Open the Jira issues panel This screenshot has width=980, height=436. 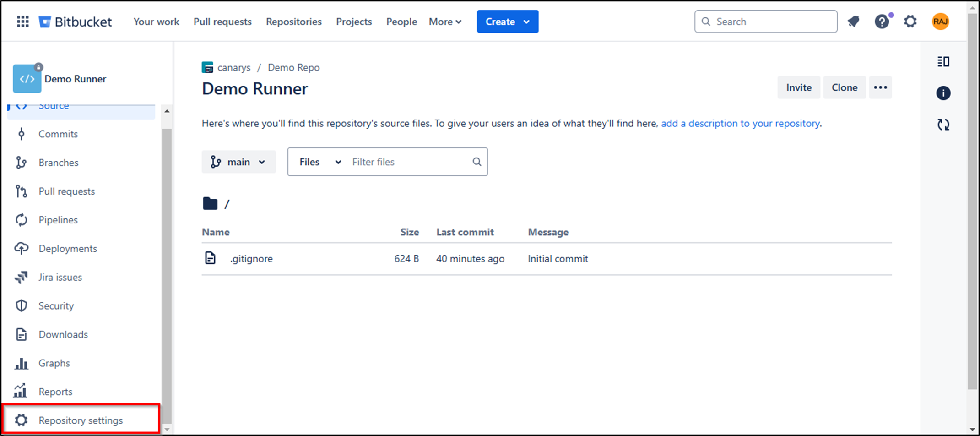point(60,277)
